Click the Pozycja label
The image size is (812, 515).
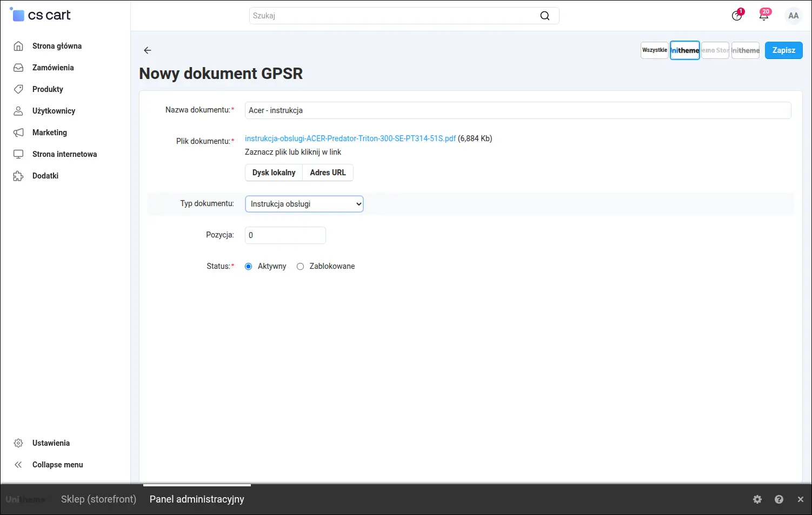pyautogui.click(x=220, y=235)
